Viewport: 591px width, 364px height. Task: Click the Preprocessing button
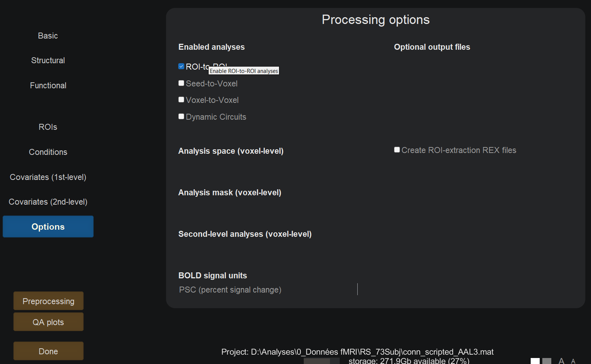point(48,301)
